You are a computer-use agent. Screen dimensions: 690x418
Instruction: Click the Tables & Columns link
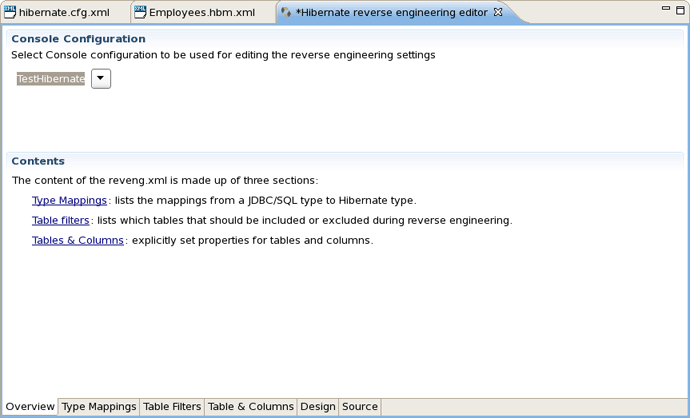pyautogui.click(x=78, y=240)
